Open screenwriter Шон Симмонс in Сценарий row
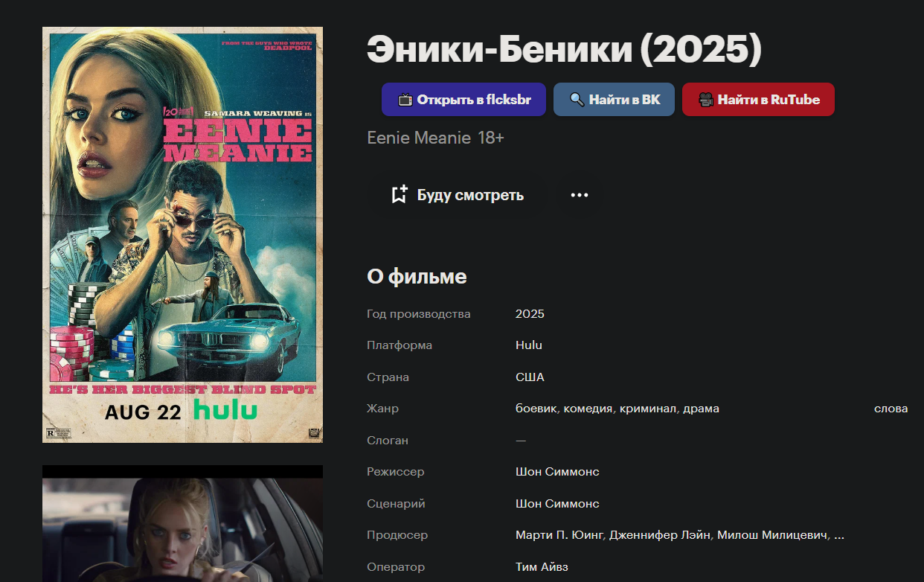The image size is (924, 582). click(x=557, y=504)
